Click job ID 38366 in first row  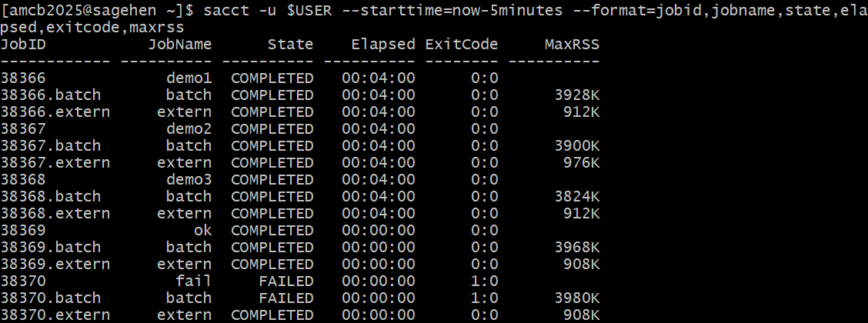[23, 78]
